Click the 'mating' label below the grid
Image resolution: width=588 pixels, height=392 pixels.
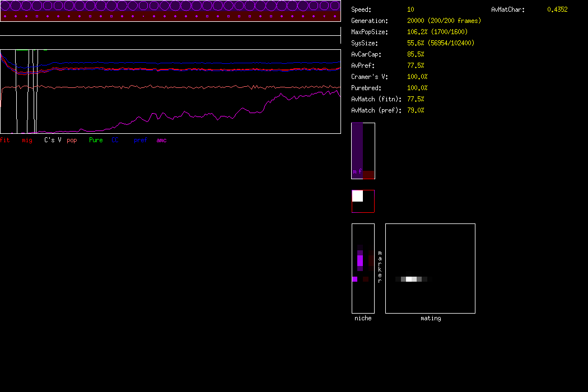pyautogui.click(x=431, y=318)
